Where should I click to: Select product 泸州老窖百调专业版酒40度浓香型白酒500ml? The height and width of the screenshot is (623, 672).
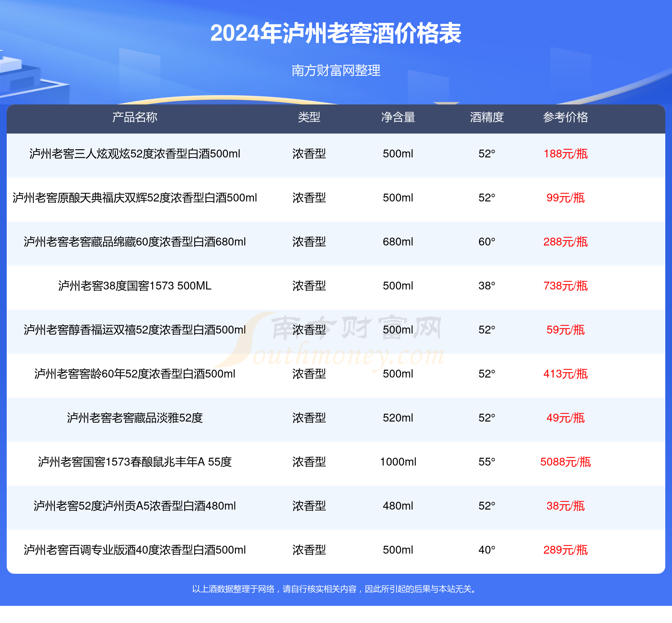coord(135,550)
